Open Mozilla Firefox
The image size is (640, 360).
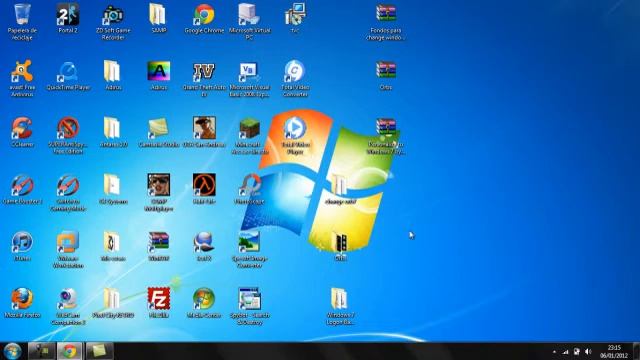pyautogui.click(x=22, y=299)
